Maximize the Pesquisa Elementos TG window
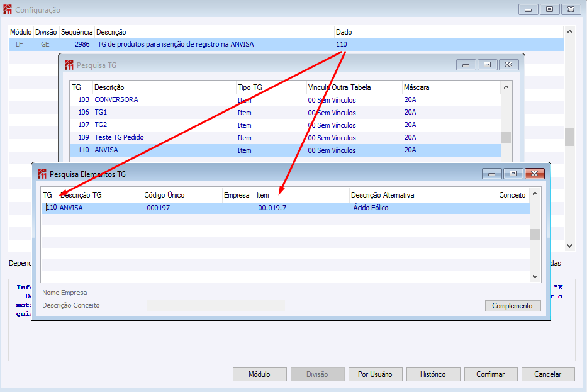Screen dimensions: 587x392 [x=513, y=174]
